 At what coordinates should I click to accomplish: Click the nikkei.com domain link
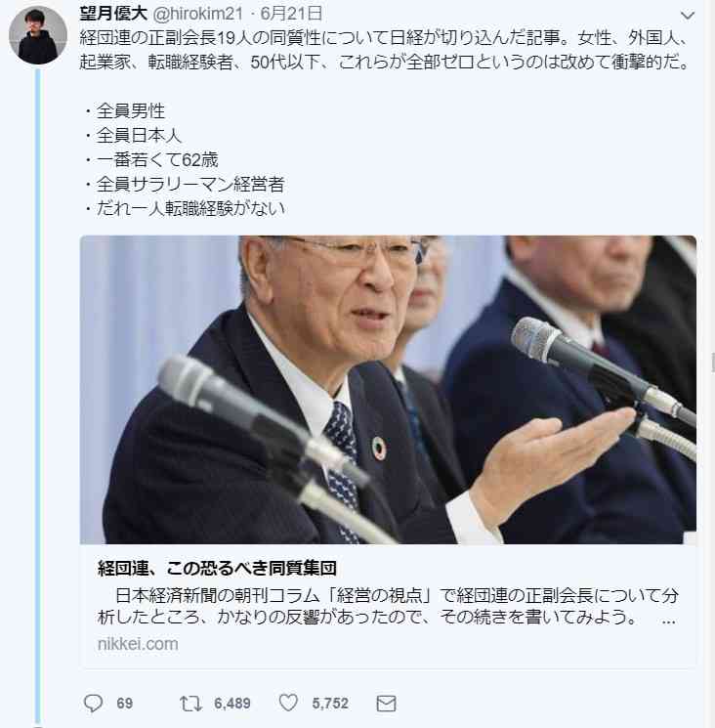pyautogui.click(x=138, y=644)
